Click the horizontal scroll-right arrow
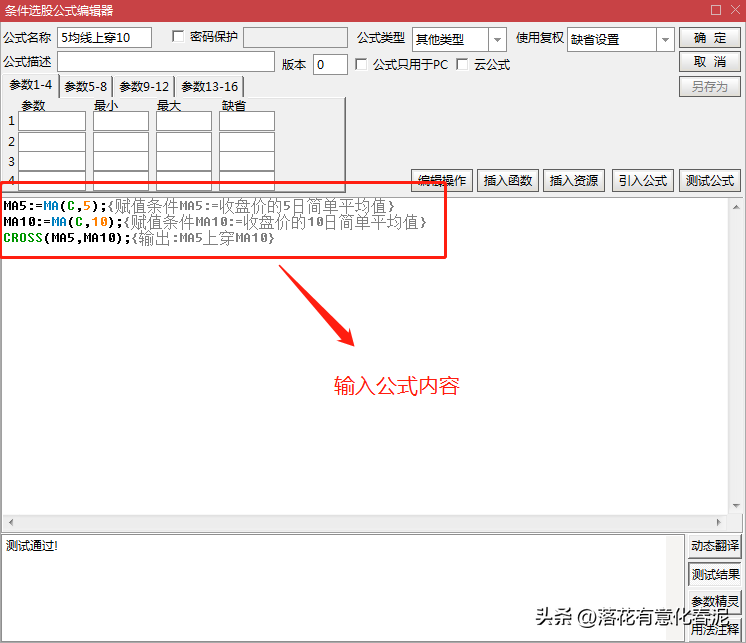 point(718,522)
